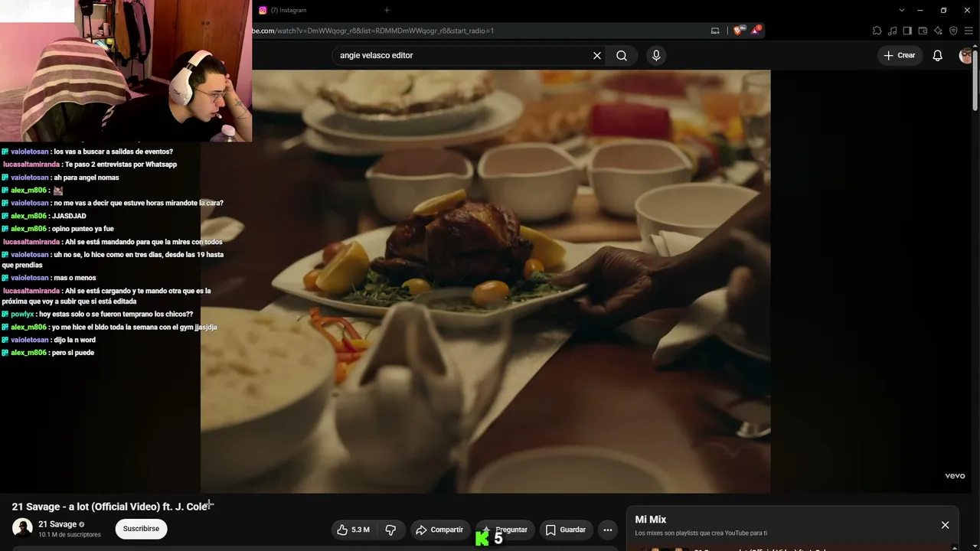Open the media control music-note icon

892,31
